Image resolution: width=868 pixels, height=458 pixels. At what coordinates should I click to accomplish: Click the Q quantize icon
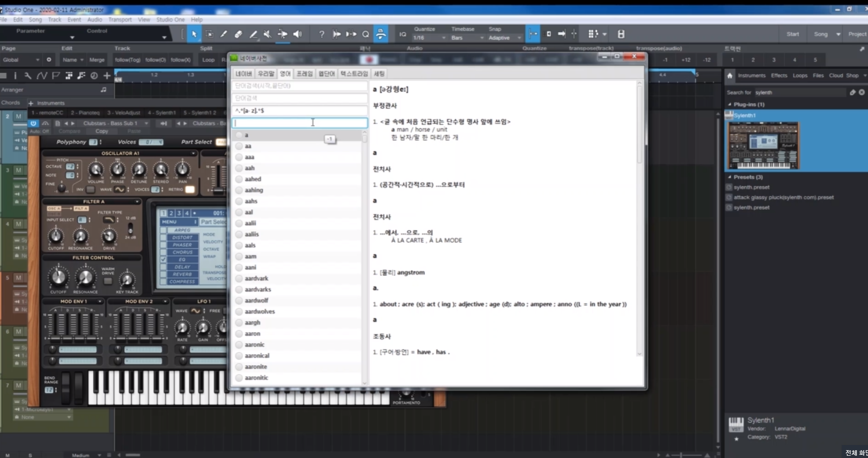(x=366, y=34)
